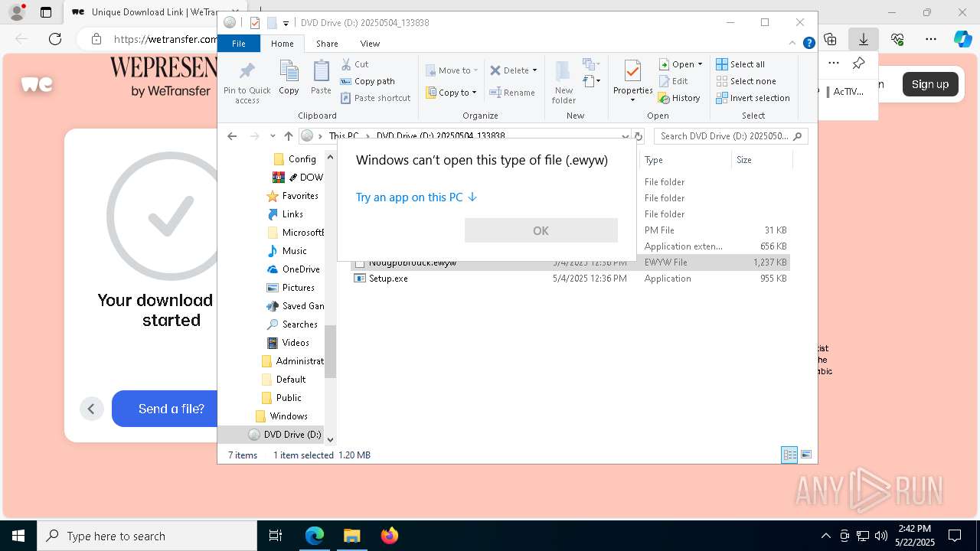Click History in the Open group
980x551 pixels.
(x=680, y=98)
